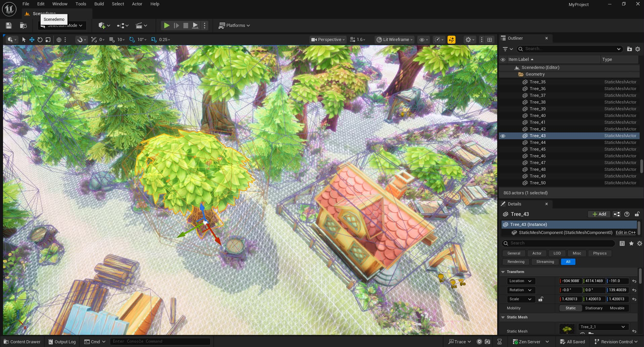Save the current level with the floppy icon
644x347 pixels.
[x=9, y=26]
